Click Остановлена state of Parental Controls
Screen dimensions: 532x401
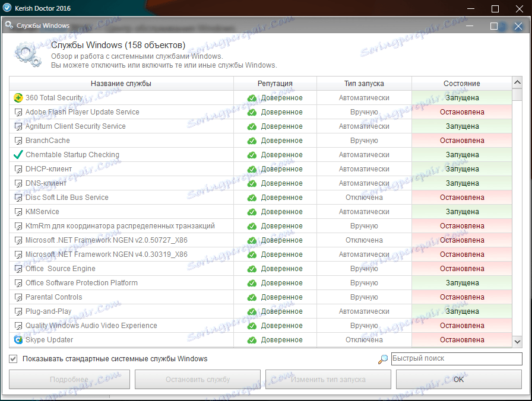pos(462,297)
